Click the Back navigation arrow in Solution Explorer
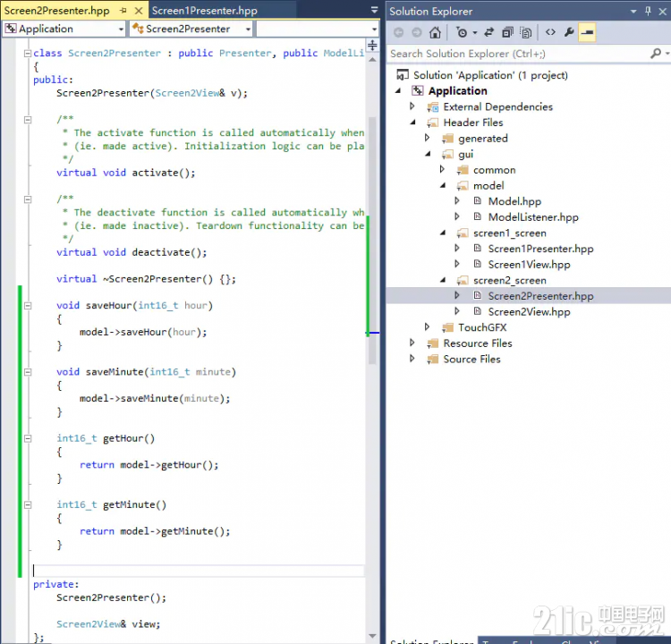 pyautogui.click(x=398, y=32)
